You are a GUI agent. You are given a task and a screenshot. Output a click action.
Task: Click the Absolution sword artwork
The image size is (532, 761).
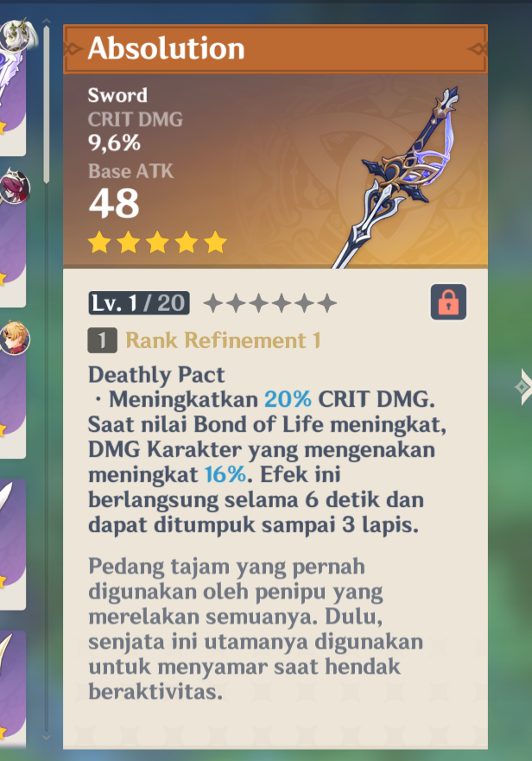(396, 177)
